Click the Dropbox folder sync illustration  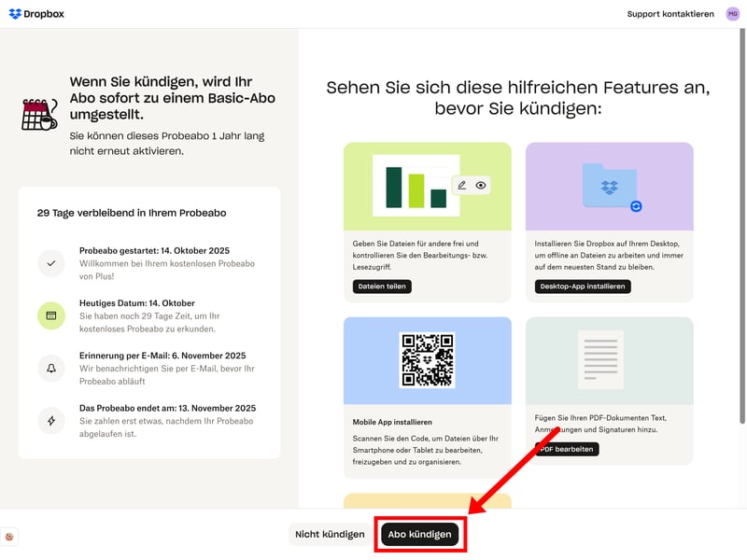point(609,187)
